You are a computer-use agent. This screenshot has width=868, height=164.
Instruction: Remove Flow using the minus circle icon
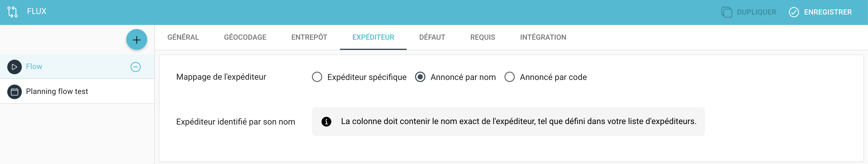pos(135,67)
